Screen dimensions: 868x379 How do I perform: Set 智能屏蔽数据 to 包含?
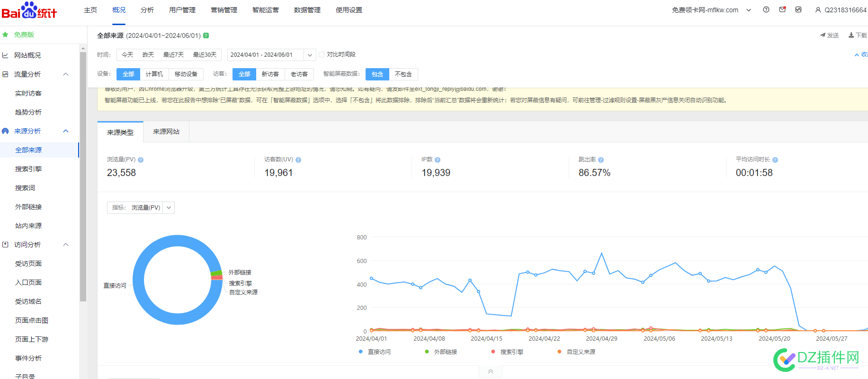point(377,74)
